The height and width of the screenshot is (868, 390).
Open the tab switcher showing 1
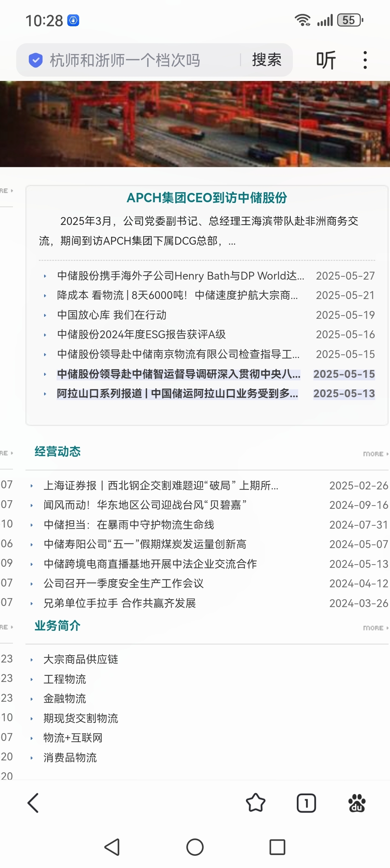tap(306, 803)
